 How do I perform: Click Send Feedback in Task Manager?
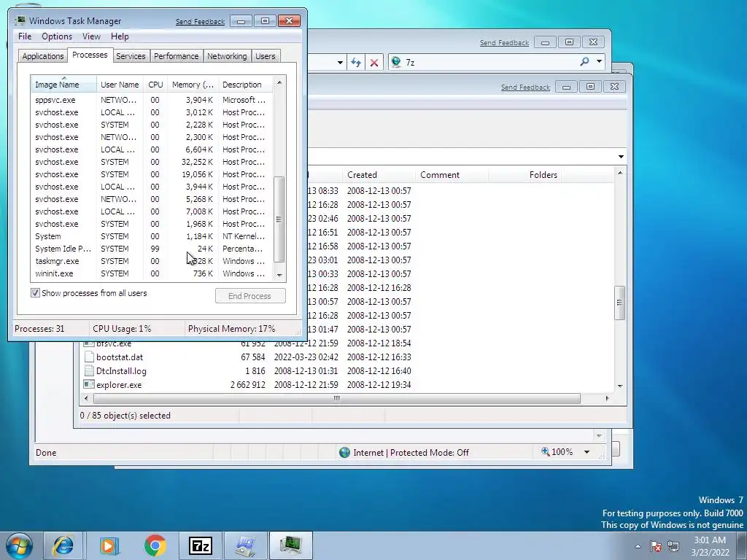click(x=200, y=21)
